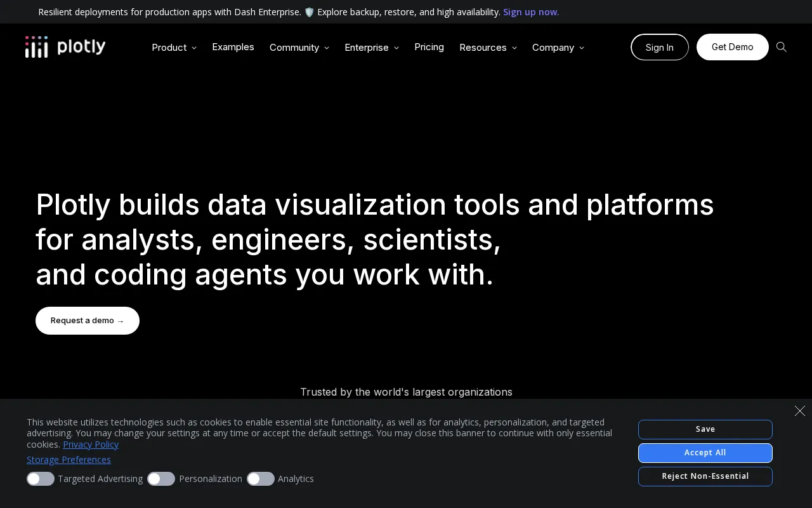Screen dimensions: 812x508
Task: Open the Privacy Policy link
Action: click(x=91, y=444)
